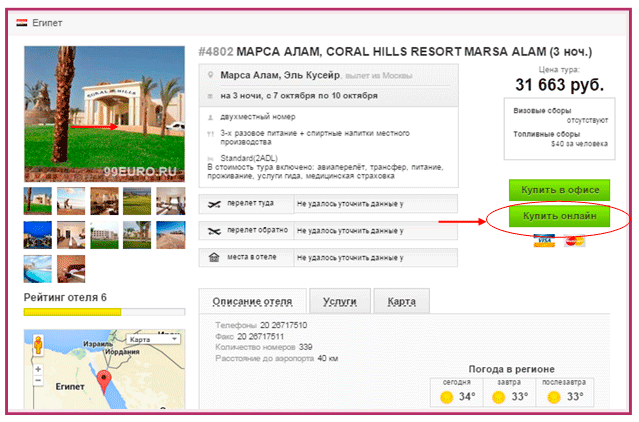
Task: Select the second thumbnail in second row
Action: tap(71, 235)
